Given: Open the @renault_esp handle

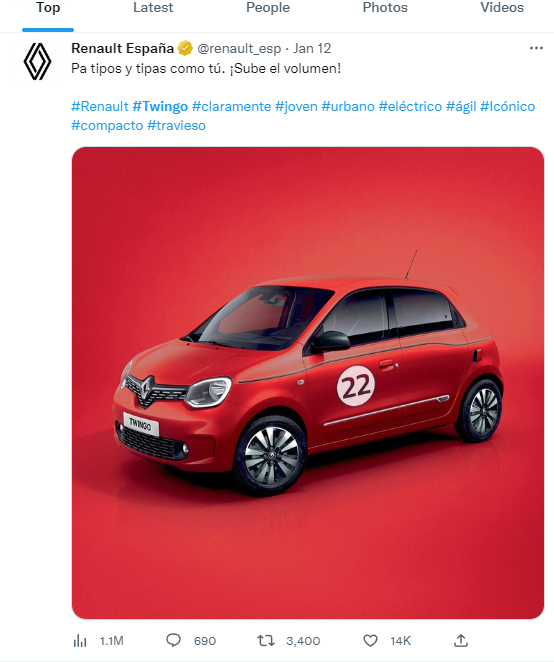Looking at the screenshot, I should [239, 49].
